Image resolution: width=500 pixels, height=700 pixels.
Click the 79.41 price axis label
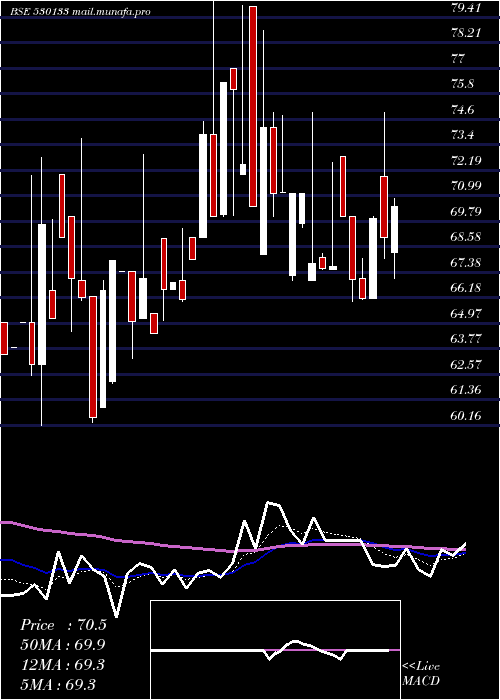click(x=466, y=8)
